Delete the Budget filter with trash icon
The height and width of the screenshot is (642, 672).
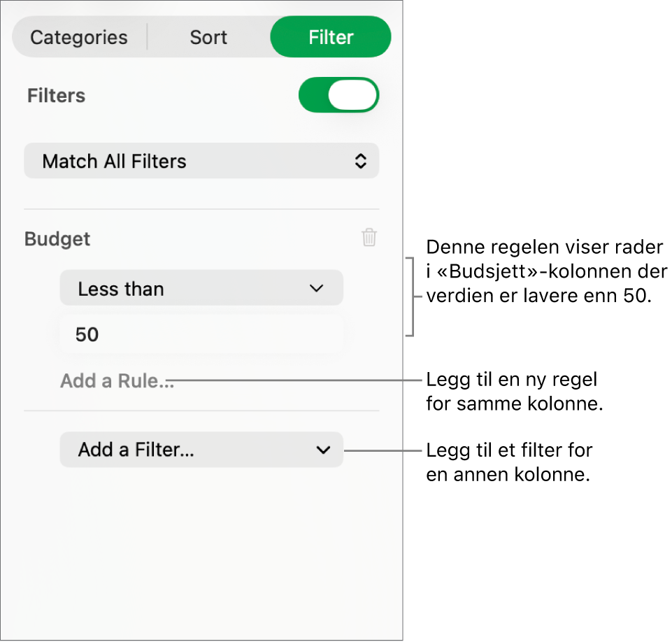click(369, 238)
